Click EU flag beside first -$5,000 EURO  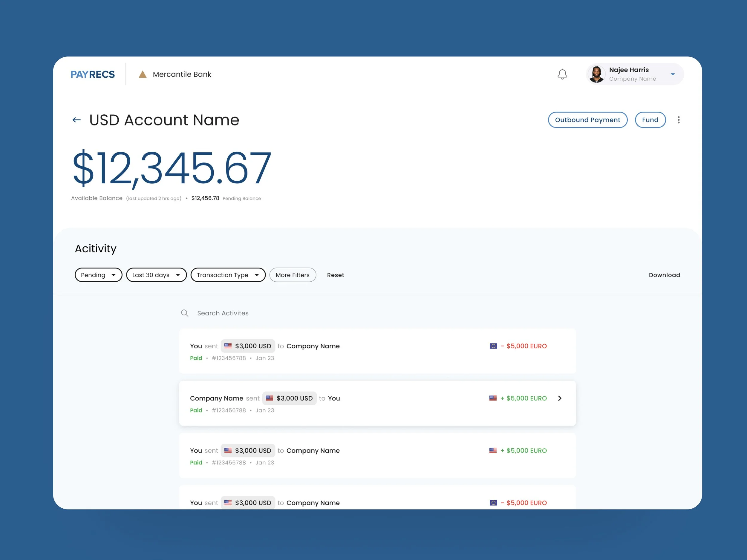493,346
